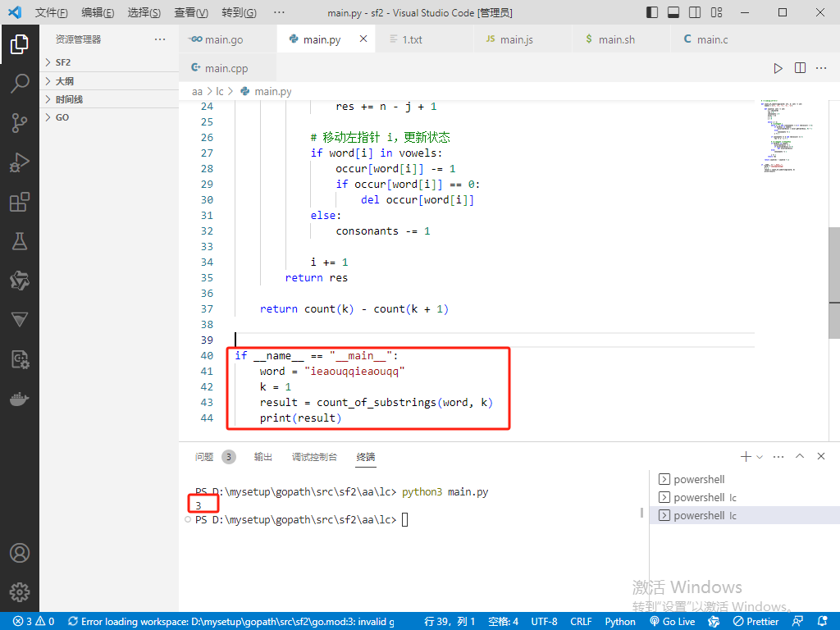Click Prettier in the status bar
Screen dimensions: 840x630
[x=756, y=622]
